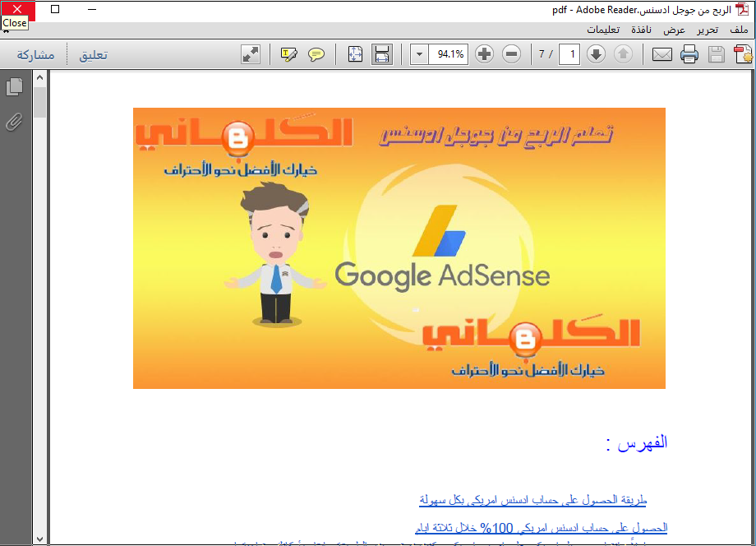This screenshot has height=546, width=756.
Task: Open link الحصول على حساب ادسنس 100%
Action: pos(541,528)
